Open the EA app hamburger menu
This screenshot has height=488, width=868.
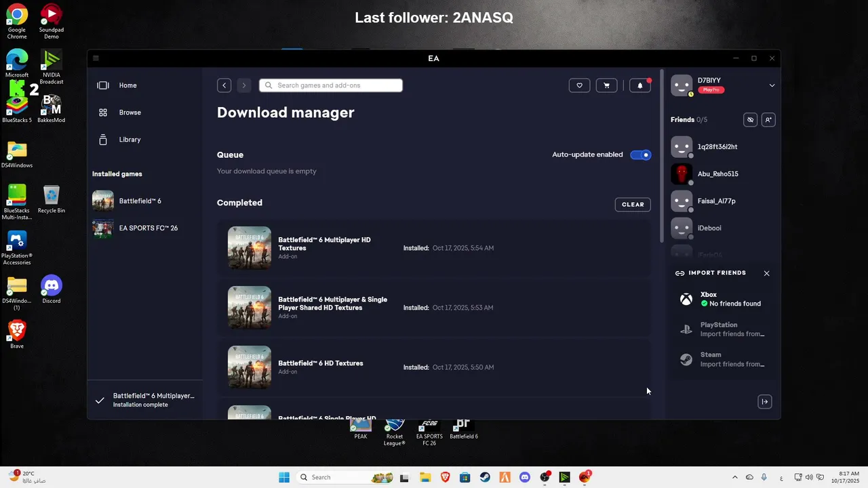96,58
